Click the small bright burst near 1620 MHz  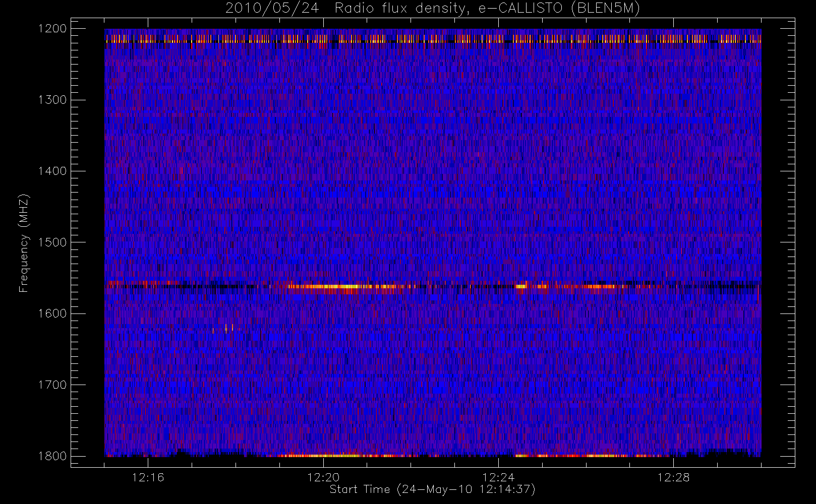(x=226, y=329)
